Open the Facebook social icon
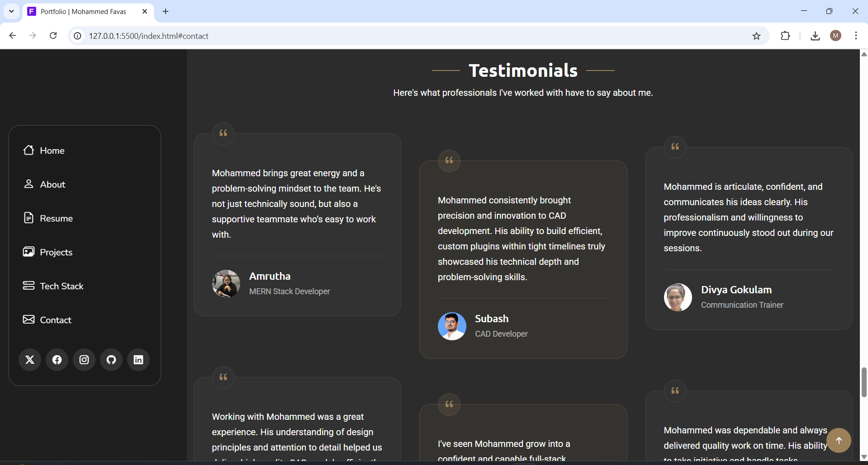This screenshot has width=868, height=465. pos(57,360)
